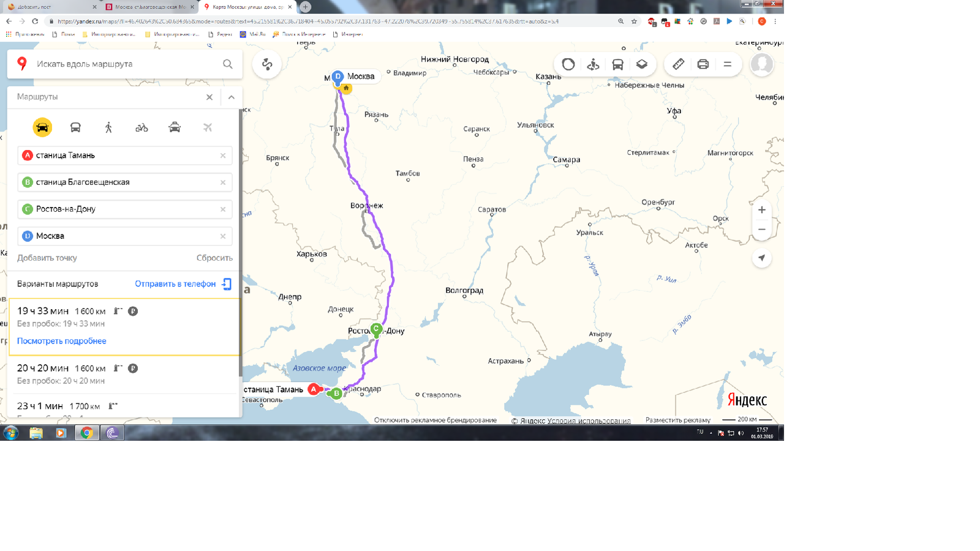Click Сбросить to reset the route
Viewport: 980px width, 551px height.
click(214, 258)
